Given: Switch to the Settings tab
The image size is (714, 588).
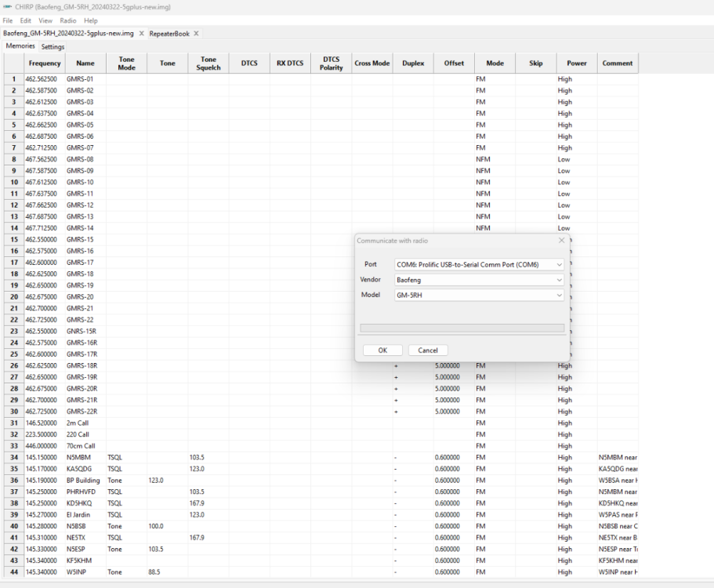Looking at the screenshot, I should click(53, 47).
